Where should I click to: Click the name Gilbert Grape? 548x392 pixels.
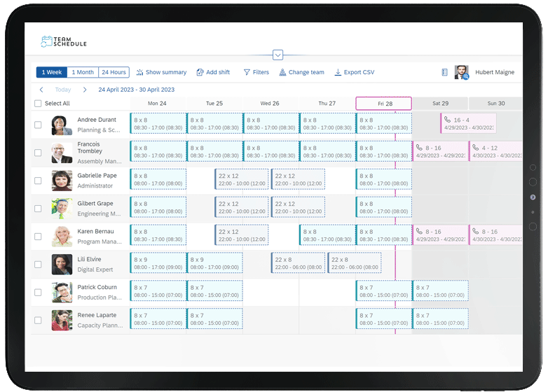click(95, 204)
